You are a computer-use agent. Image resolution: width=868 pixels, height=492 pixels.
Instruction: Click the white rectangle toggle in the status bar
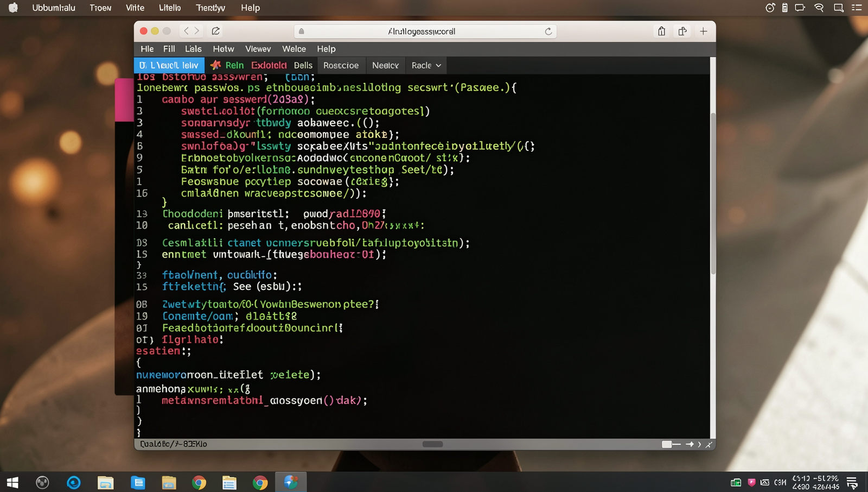pos(667,444)
